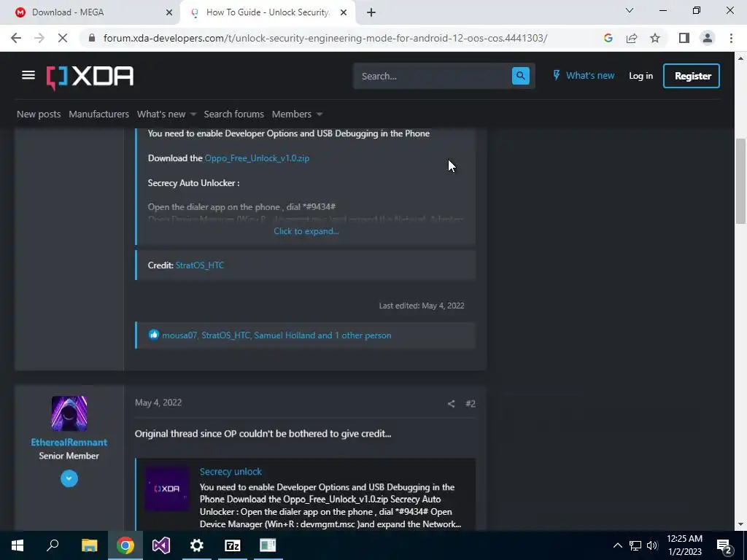Open the notification center icon

(x=724, y=545)
